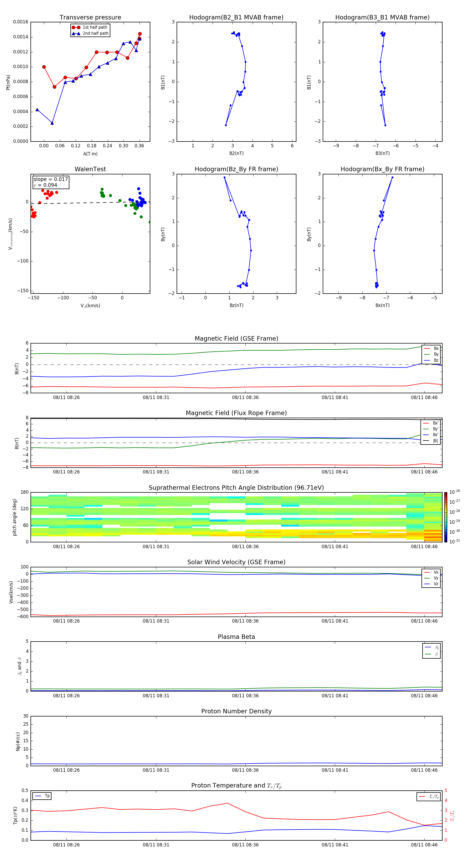Click the "|B|" entry in Flux Rope legend
This screenshot has width=473, height=868.
point(431,441)
